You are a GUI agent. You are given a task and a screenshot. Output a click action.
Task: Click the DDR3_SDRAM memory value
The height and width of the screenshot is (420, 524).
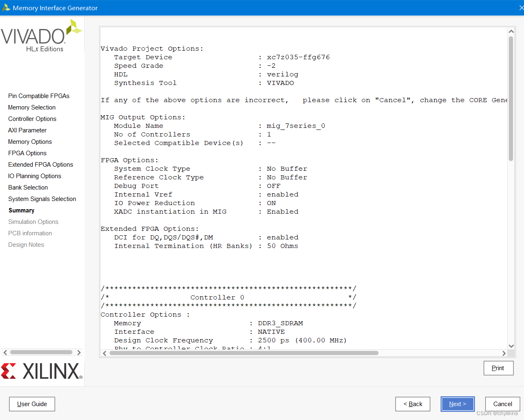[280, 323]
